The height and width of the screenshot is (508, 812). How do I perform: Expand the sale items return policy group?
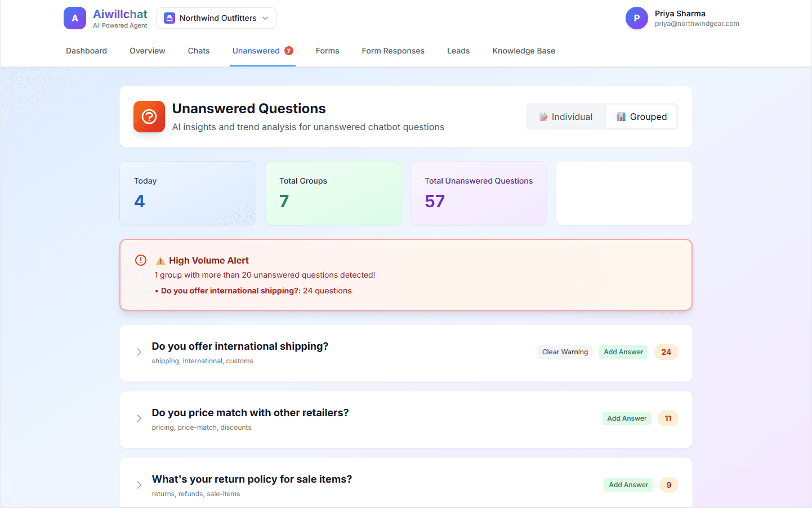click(139, 485)
